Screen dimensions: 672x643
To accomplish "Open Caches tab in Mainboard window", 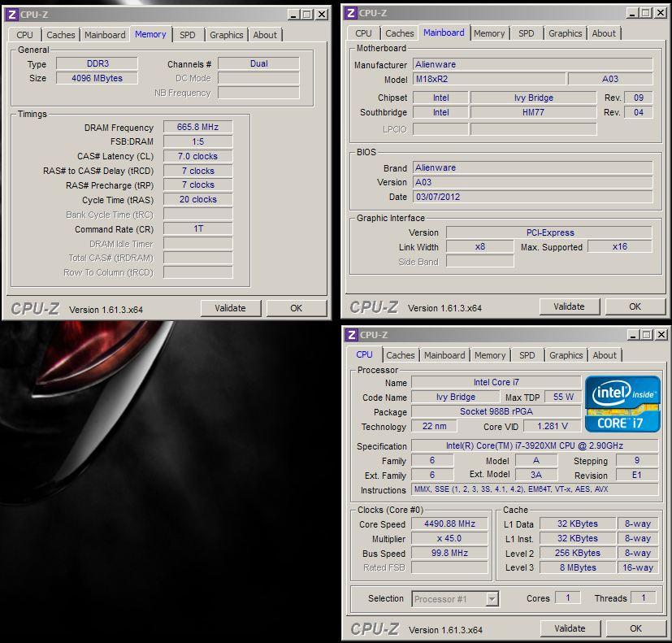I will (x=400, y=33).
